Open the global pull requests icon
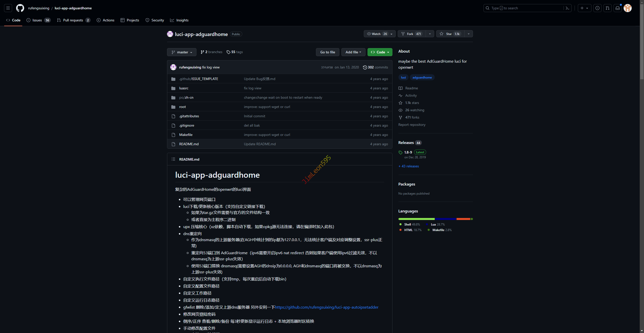This screenshot has height=333, width=644. (x=607, y=8)
